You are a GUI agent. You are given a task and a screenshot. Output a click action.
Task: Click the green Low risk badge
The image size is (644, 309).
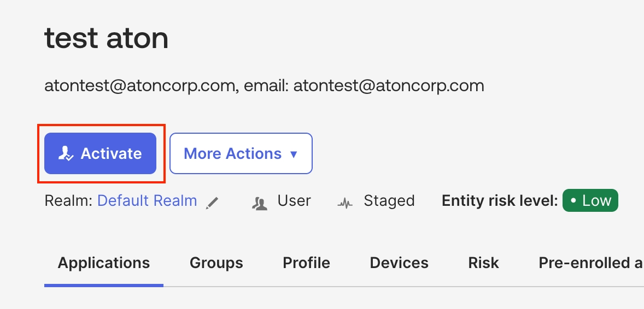[590, 200]
